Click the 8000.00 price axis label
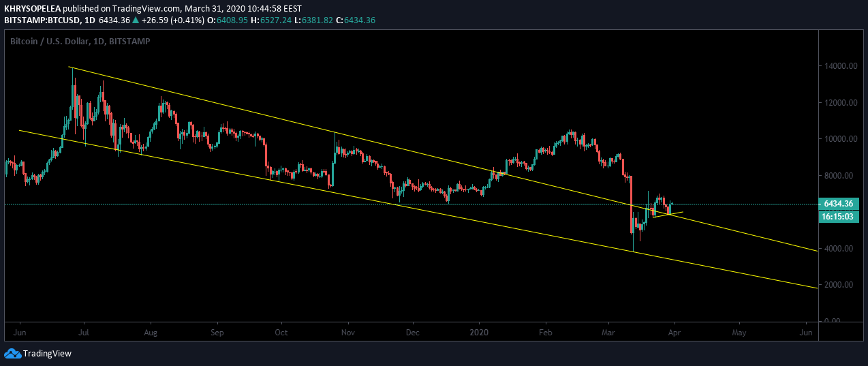Viewport: 868px width, 366px height. [840, 176]
